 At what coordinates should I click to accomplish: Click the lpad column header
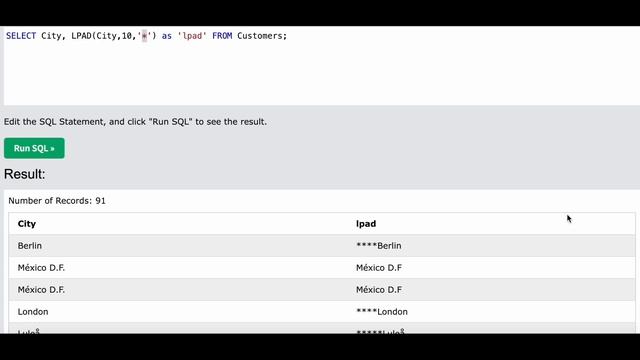366,224
